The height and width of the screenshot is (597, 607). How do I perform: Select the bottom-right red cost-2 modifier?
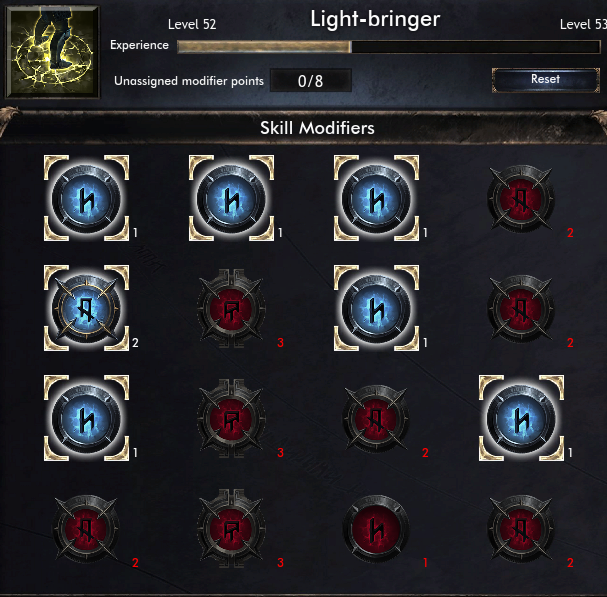point(521,528)
